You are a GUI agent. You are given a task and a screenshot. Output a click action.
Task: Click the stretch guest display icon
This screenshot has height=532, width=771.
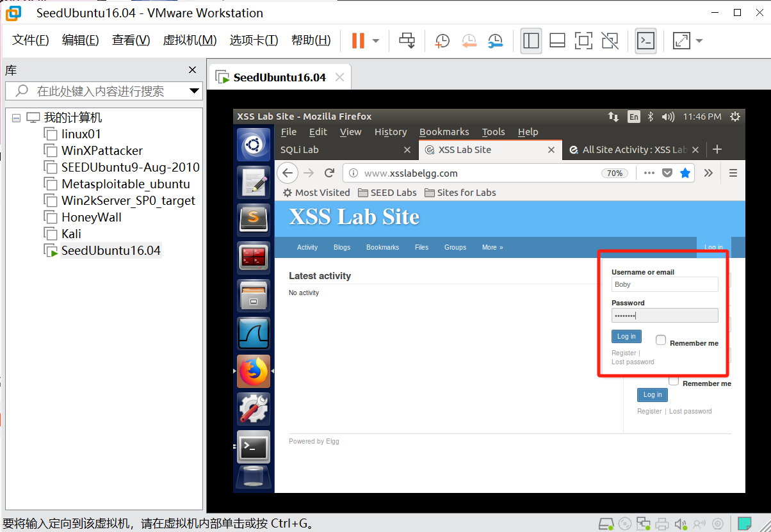(x=681, y=41)
